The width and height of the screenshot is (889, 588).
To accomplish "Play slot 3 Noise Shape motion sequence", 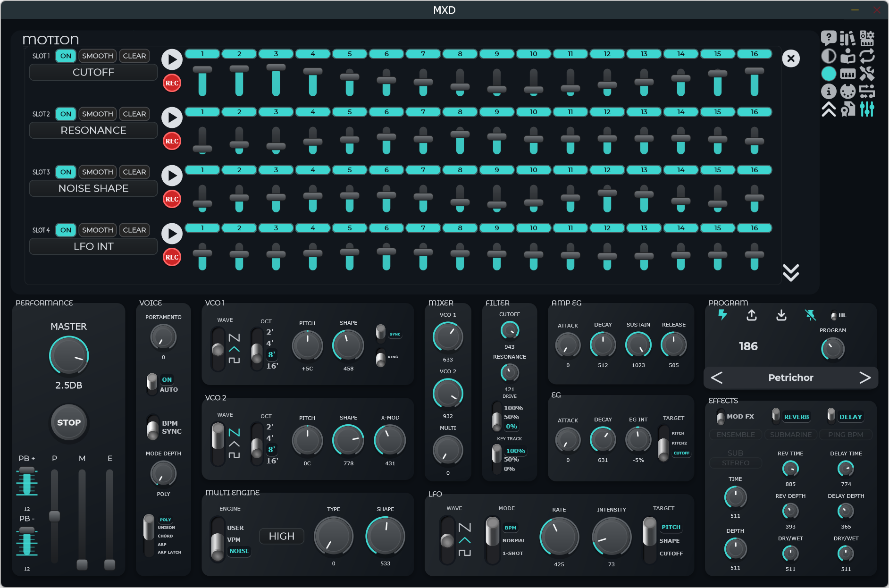I will click(172, 176).
